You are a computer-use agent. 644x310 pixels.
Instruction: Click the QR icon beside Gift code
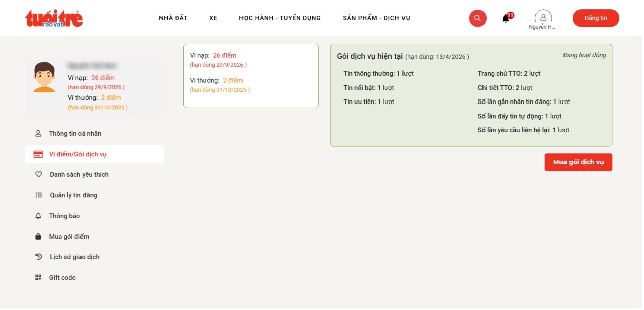(x=38, y=278)
